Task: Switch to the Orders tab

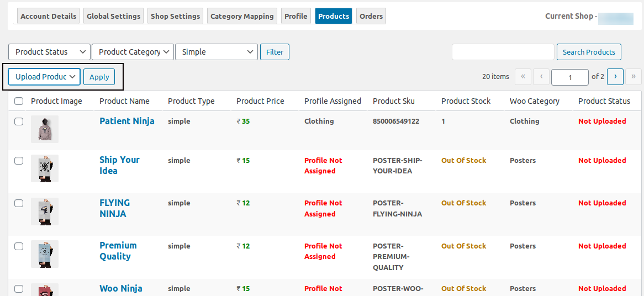Action: 371,16
